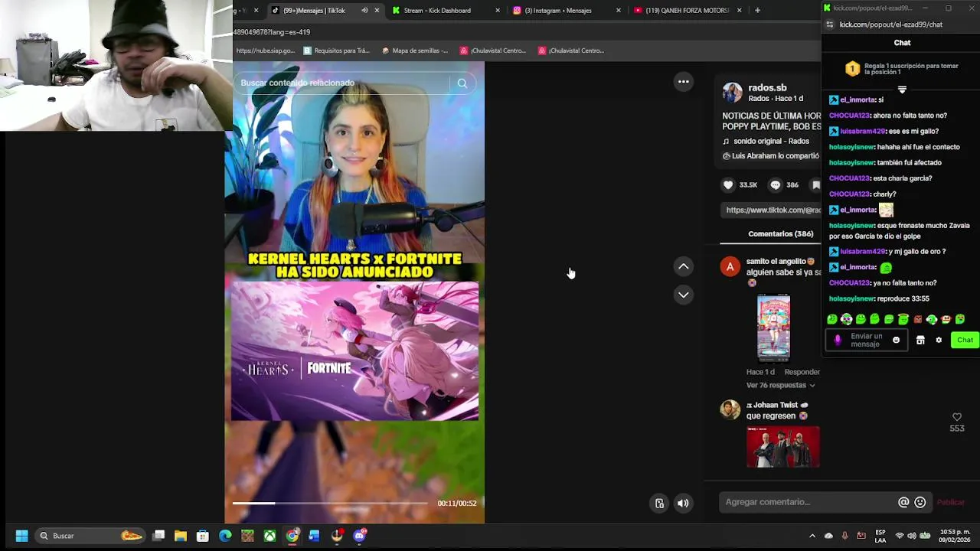The width and height of the screenshot is (980, 551).
Task: Close the Kick Dashboard tab
Action: tap(498, 11)
